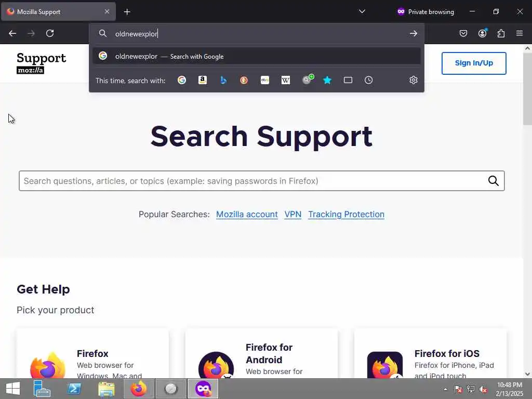Click the network icon in system tray
The height and width of the screenshot is (399, 532).
(x=471, y=389)
